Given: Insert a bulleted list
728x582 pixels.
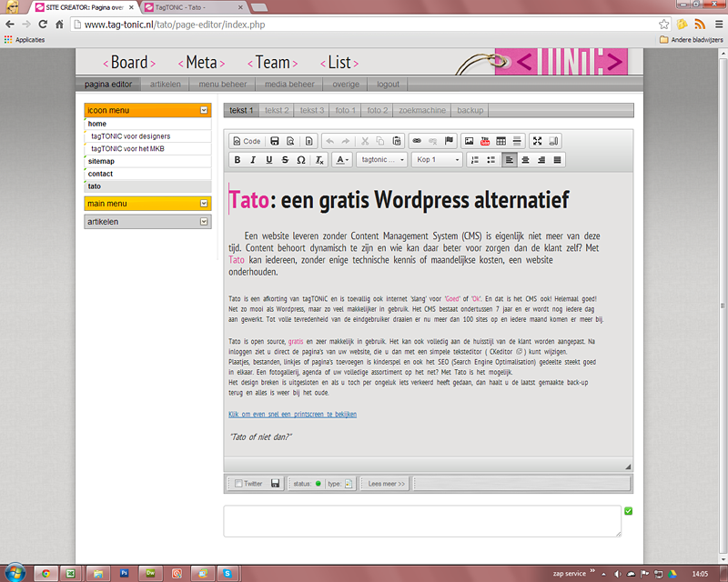Looking at the screenshot, I should 490,160.
